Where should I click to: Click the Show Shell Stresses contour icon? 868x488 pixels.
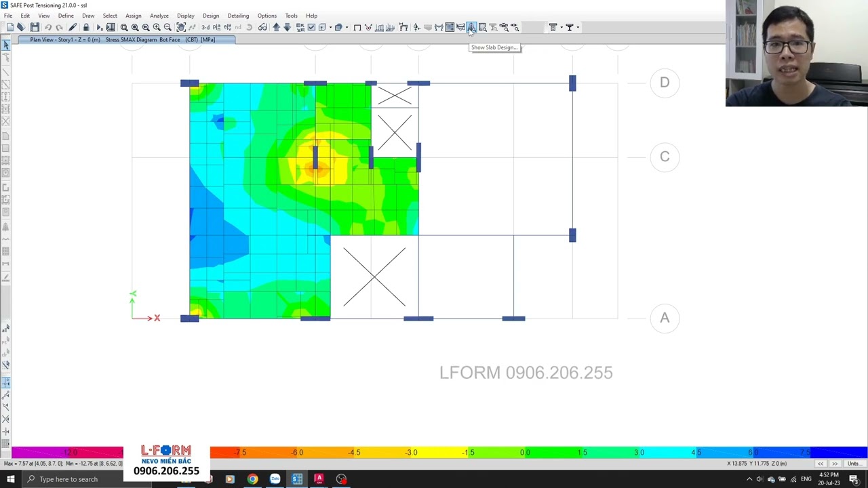[450, 27]
